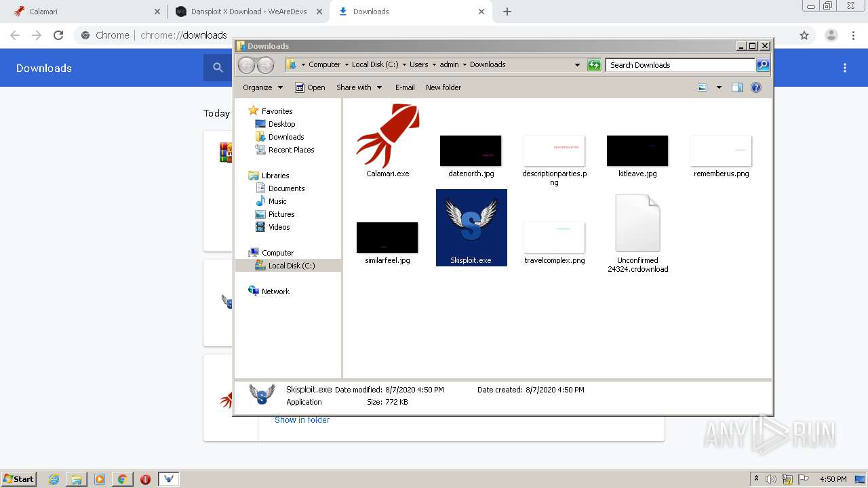The width and height of the screenshot is (868, 488).
Task: Click the Explorer Back arrow button
Action: [x=246, y=65]
